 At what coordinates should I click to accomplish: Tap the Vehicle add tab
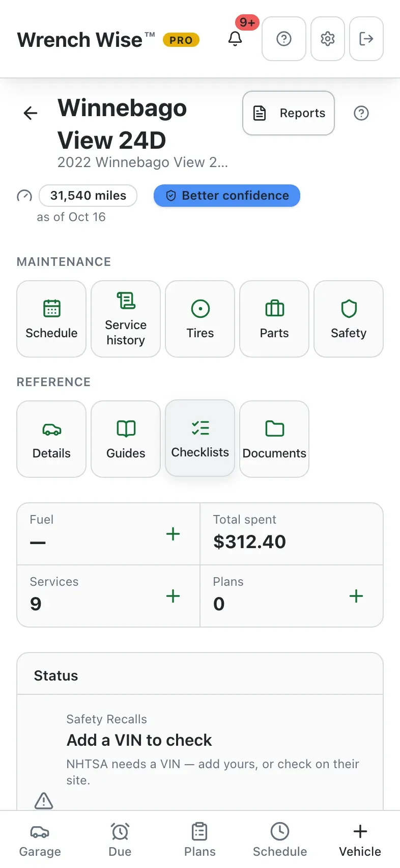click(x=360, y=840)
